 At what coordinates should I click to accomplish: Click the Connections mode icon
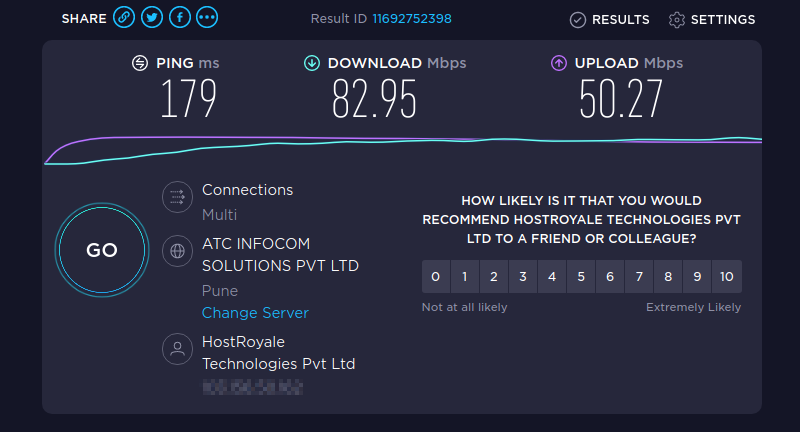177,197
